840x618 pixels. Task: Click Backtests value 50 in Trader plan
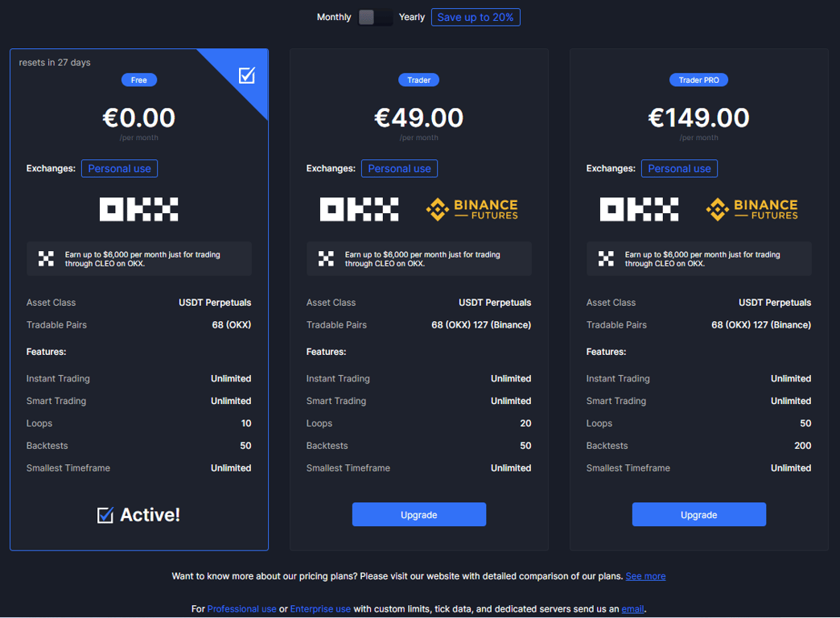pyautogui.click(x=525, y=446)
